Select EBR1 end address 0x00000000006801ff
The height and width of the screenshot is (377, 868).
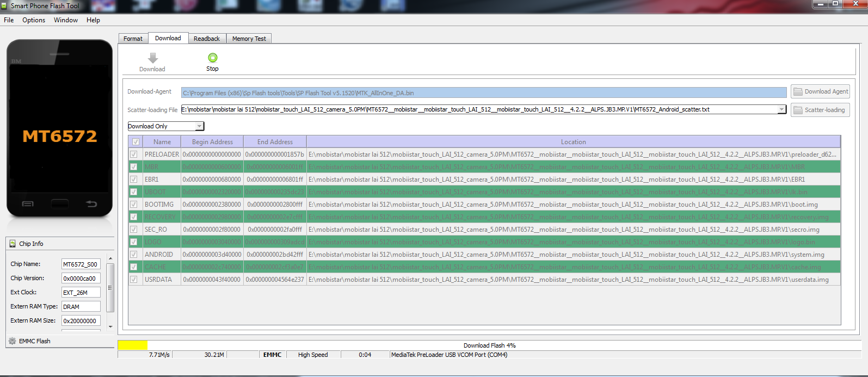click(275, 180)
